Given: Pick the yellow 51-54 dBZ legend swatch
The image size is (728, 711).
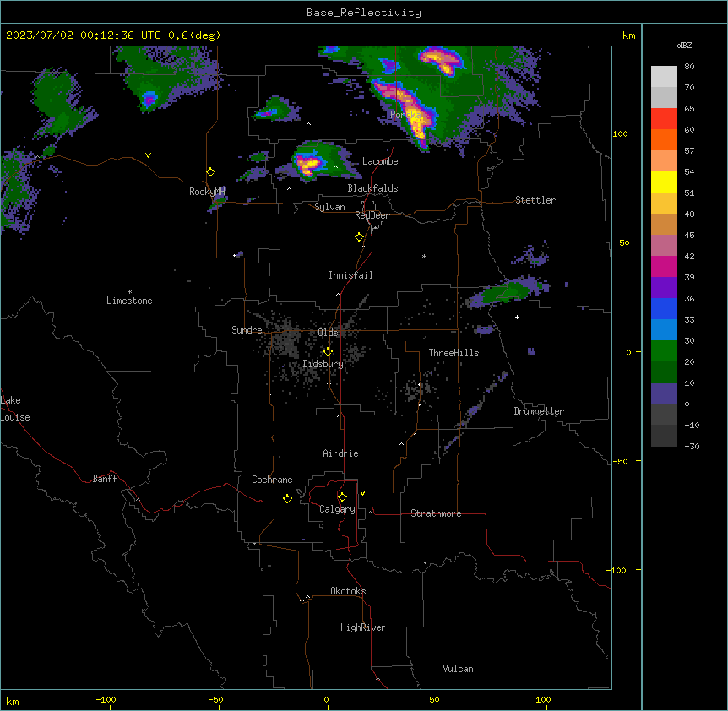Looking at the screenshot, I should [x=664, y=182].
